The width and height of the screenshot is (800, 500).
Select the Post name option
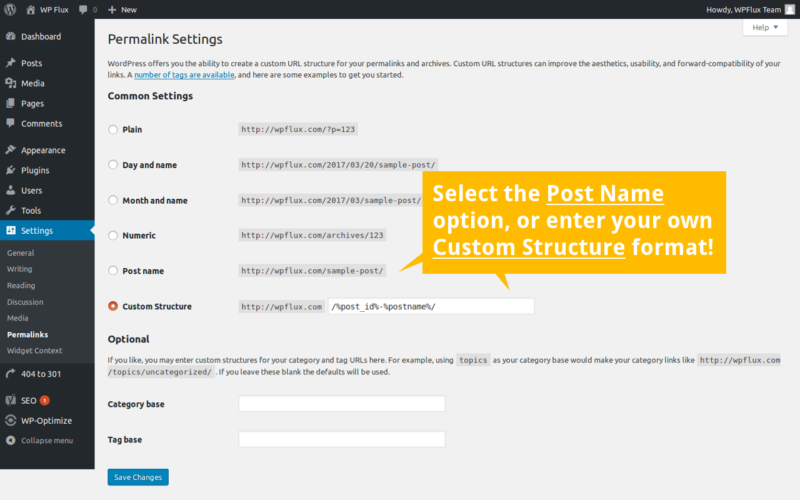click(x=113, y=271)
